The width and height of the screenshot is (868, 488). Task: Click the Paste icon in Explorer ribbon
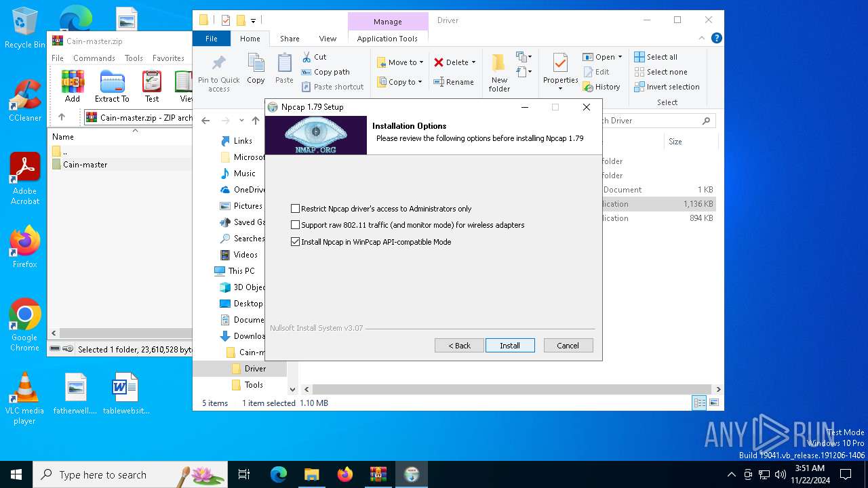(284, 69)
